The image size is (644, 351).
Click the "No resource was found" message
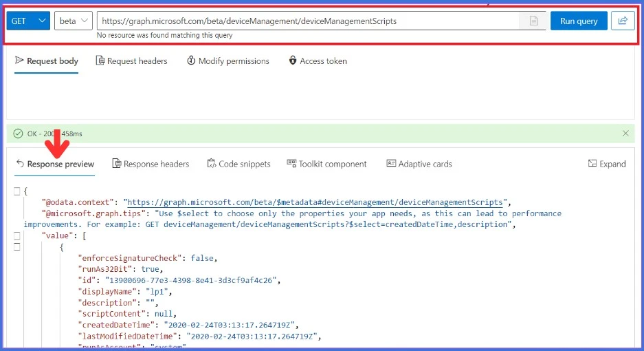(x=165, y=35)
